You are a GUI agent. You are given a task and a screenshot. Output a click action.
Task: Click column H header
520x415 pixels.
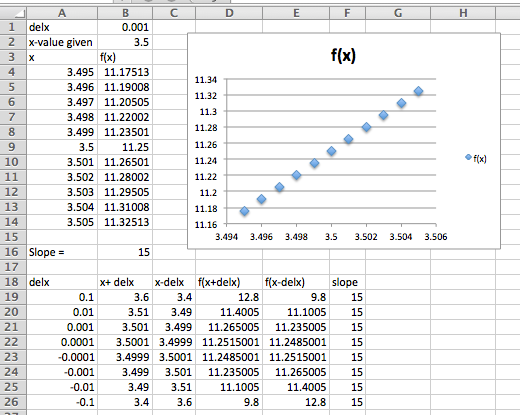tap(463, 13)
